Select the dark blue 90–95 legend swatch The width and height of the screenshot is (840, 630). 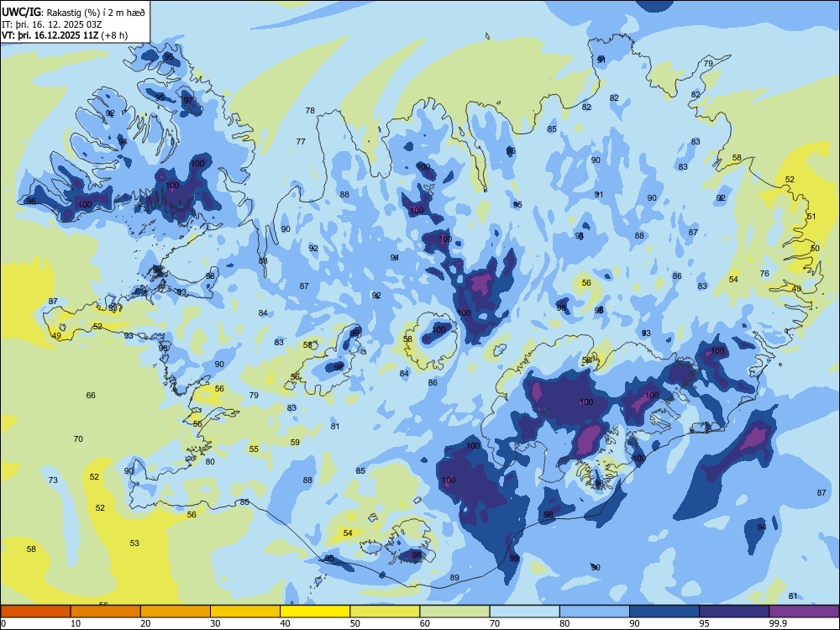[x=664, y=612]
